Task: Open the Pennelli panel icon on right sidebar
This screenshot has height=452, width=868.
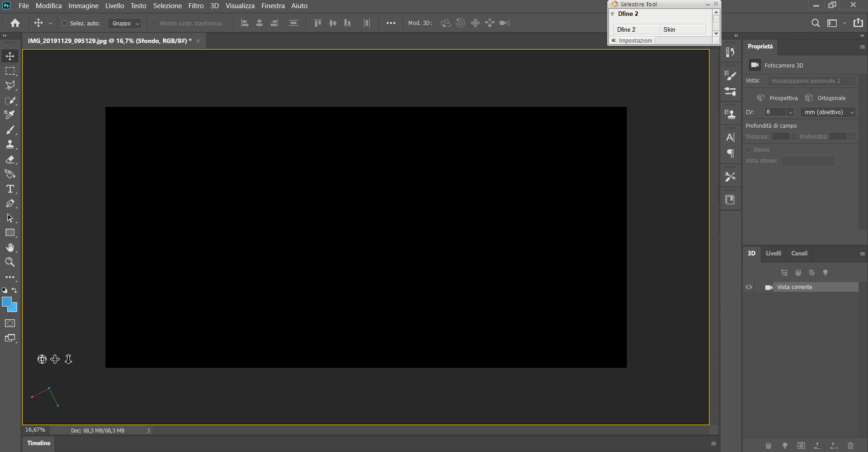Action: point(730,76)
